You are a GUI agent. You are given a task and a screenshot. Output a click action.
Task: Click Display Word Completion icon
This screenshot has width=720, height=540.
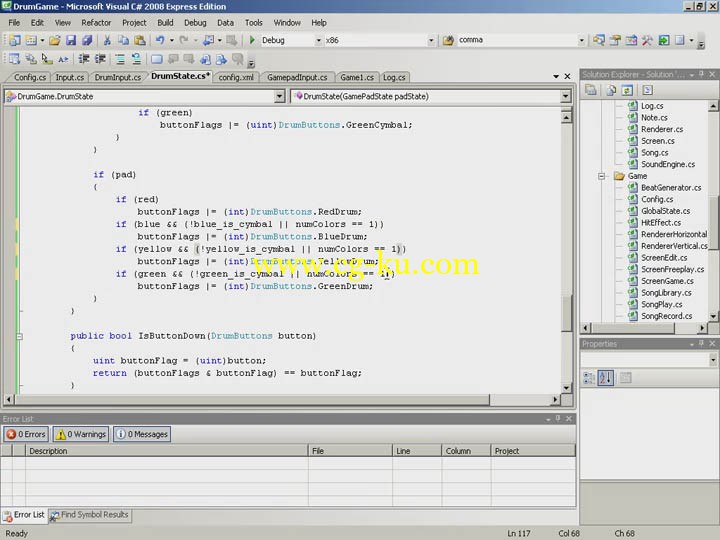point(63,59)
